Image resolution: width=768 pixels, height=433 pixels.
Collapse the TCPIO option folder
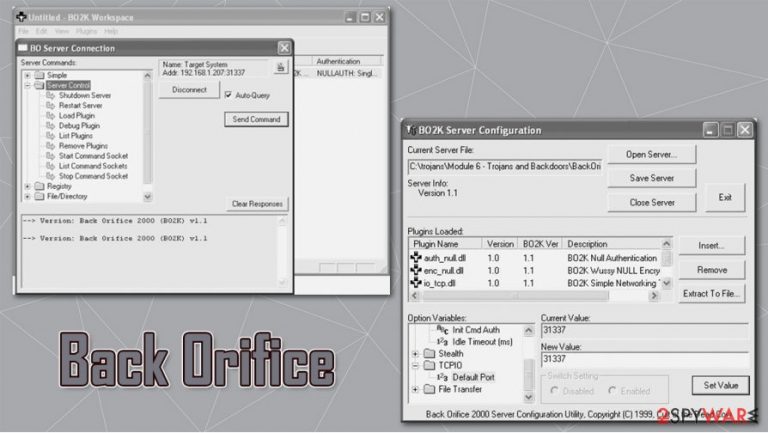[x=415, y=365]
